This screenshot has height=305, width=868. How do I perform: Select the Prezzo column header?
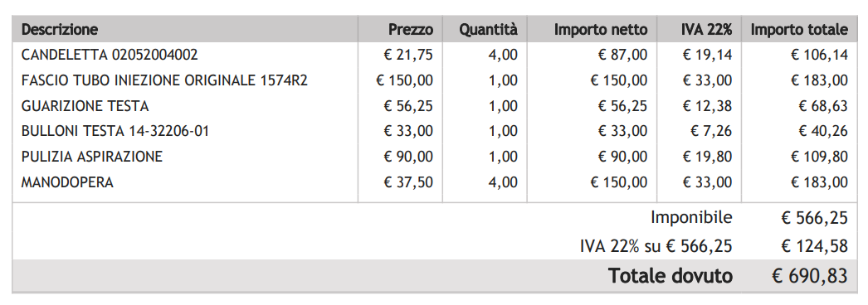410,29
